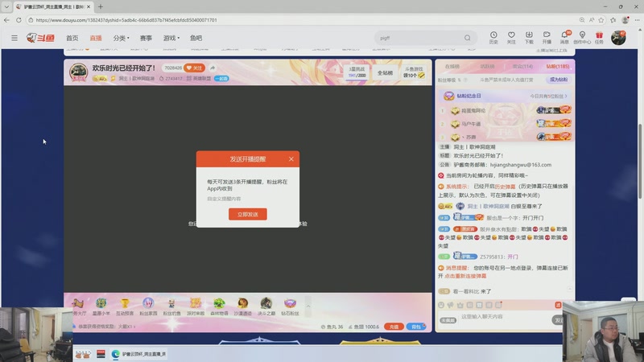This screenshot has height=362, width=644.
Task: Click the orange 充值 button
Action: click(394, 327)
